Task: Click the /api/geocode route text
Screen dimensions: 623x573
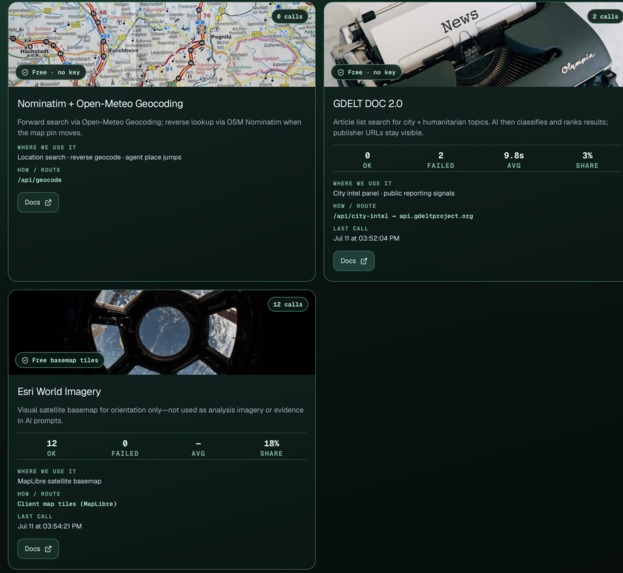Action: point(39,180)
